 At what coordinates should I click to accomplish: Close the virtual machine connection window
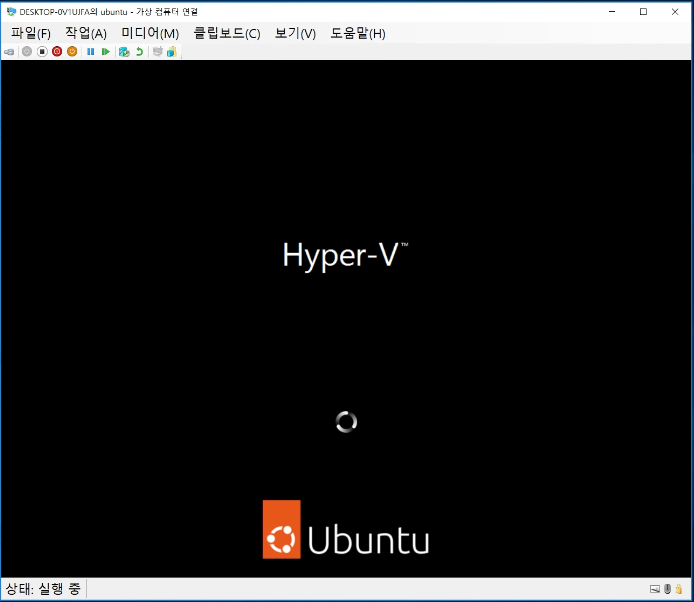(675, 12)
